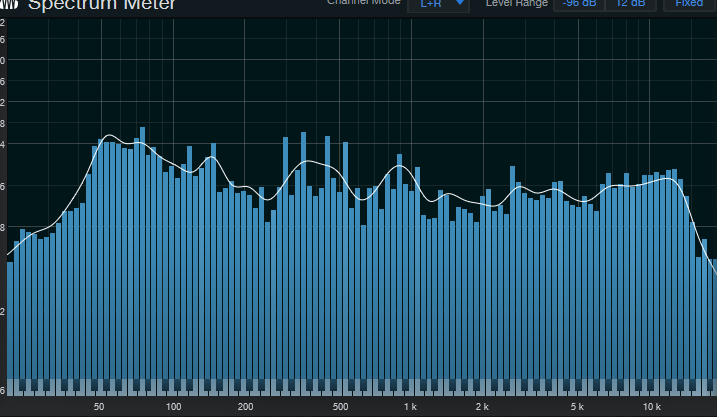717x417 pixels.
Task: Click the 10 k frequency axis label
Action: pos(652,406)
